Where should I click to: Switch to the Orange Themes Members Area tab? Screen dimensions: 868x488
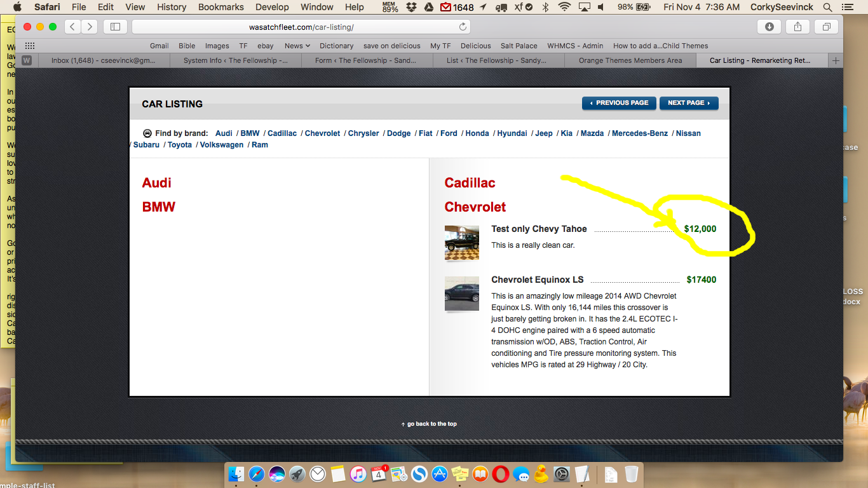(630, 60)
